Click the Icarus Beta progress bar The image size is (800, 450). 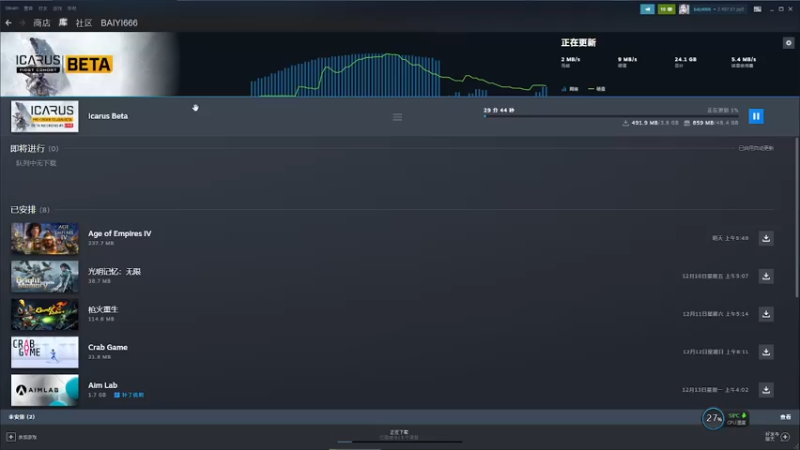click(611, 116)
